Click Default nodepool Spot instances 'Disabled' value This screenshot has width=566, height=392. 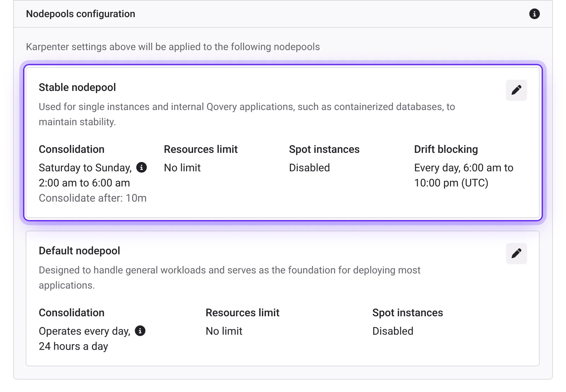[x=393, y=331]
